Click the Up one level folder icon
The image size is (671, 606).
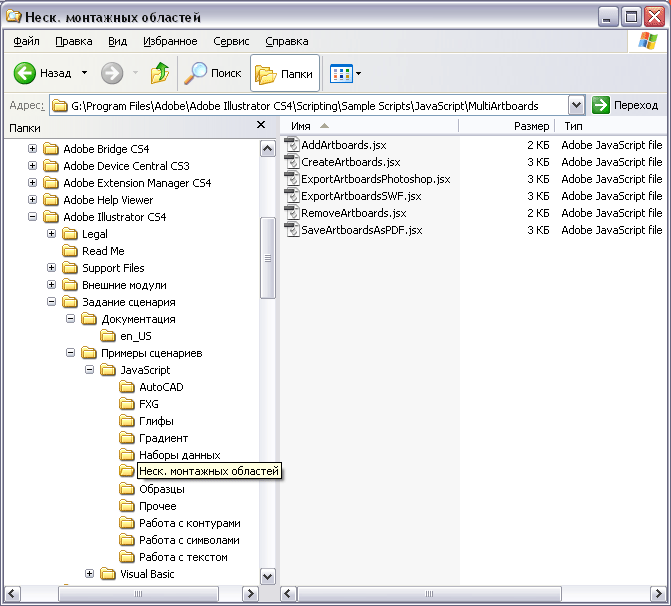point(160,73)
